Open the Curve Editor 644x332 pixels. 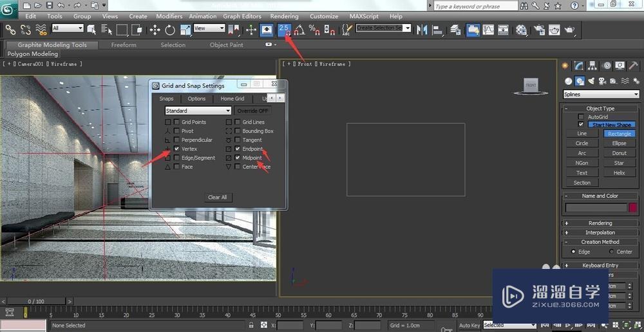[x=488, y=30]
